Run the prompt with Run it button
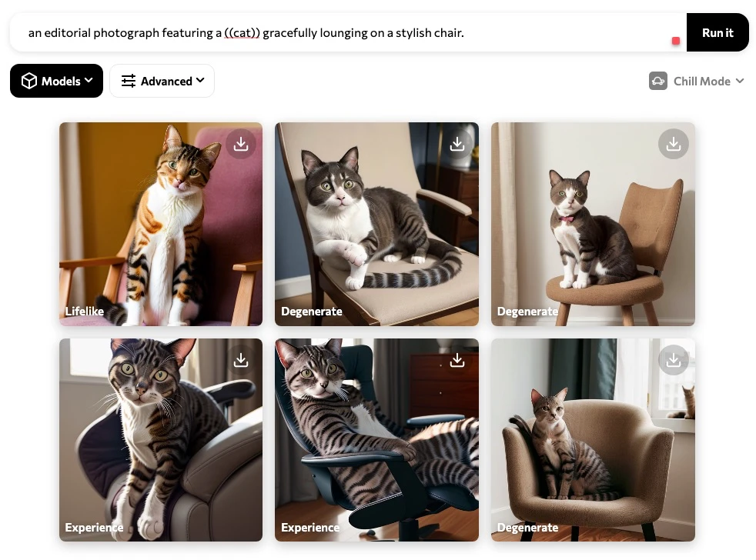Image resolution: width=756 pixels, height=560 pixels. [x=718, y=32]
